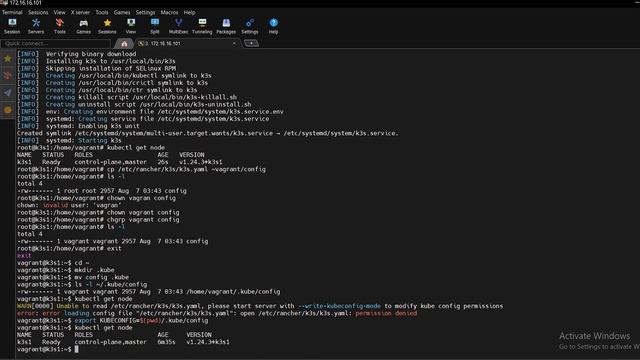This screenshot has height=360, width=640.
Task: Open the Settings menu
Action: (145, 12)
